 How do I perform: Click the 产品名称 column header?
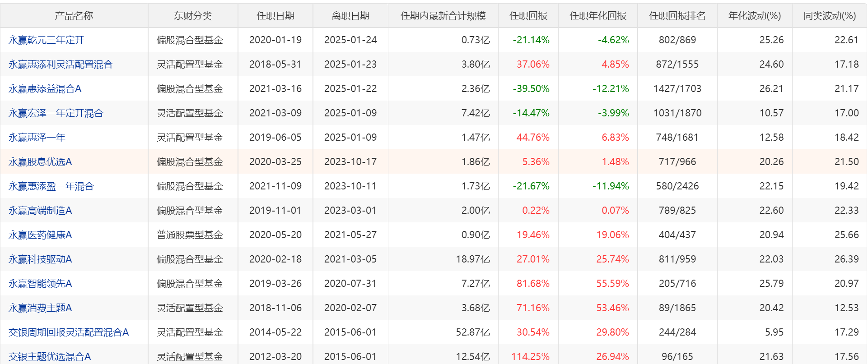coord(74,16)
